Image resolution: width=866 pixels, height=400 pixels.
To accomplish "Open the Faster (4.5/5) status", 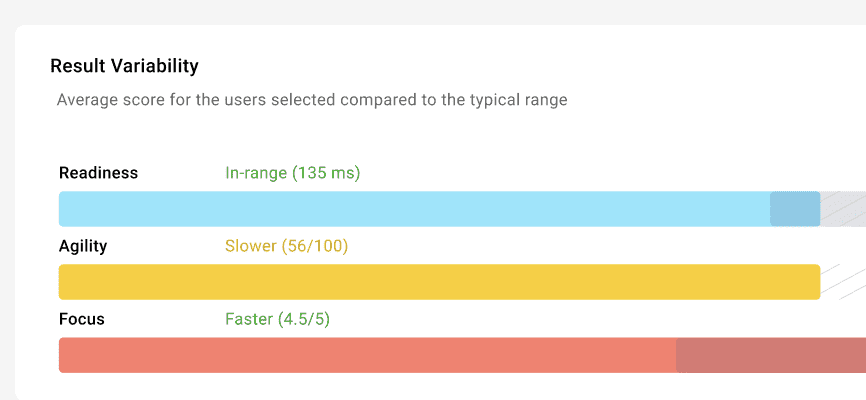I will [277, 319].
